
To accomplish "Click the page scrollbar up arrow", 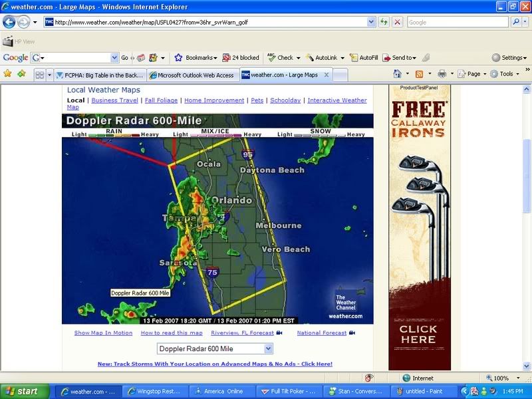I will (527, 90).
